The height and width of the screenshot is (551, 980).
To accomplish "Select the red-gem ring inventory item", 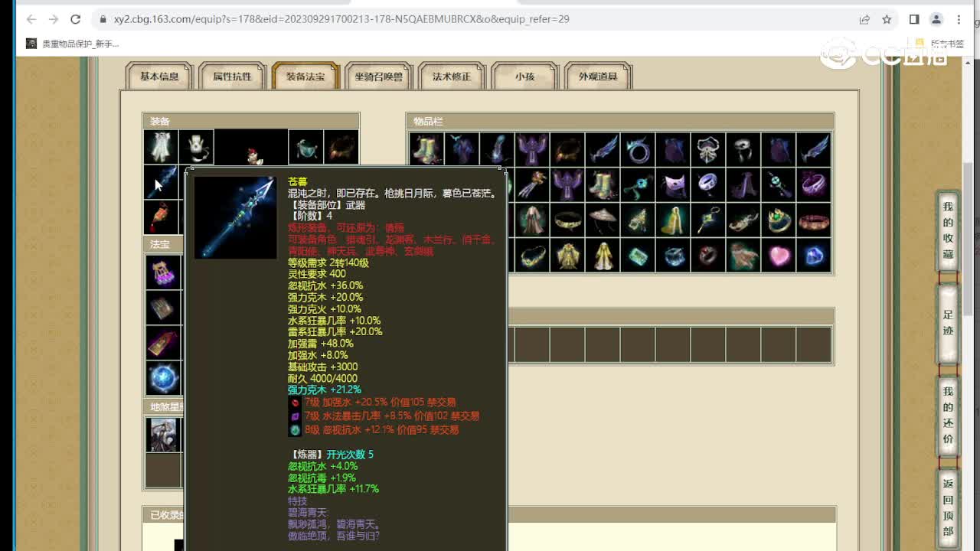I will pos(708,256).
